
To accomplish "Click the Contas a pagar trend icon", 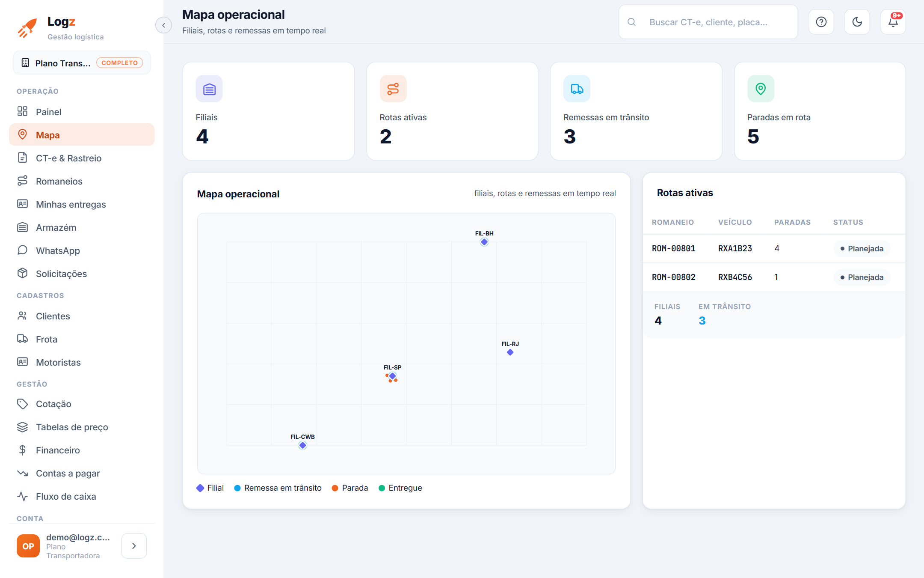I will (x=22, y=473).
